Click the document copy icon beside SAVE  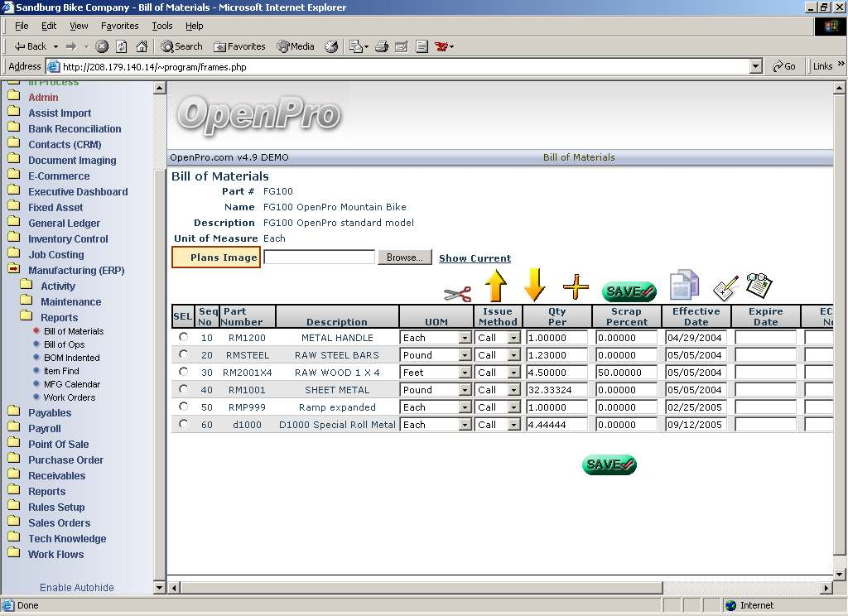[x=684, y=285]
